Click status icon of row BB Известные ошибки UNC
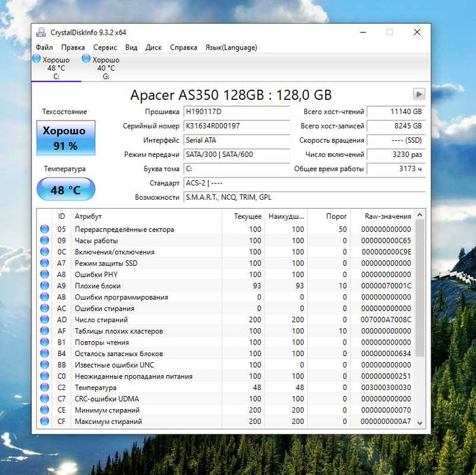 pos(44,364)
